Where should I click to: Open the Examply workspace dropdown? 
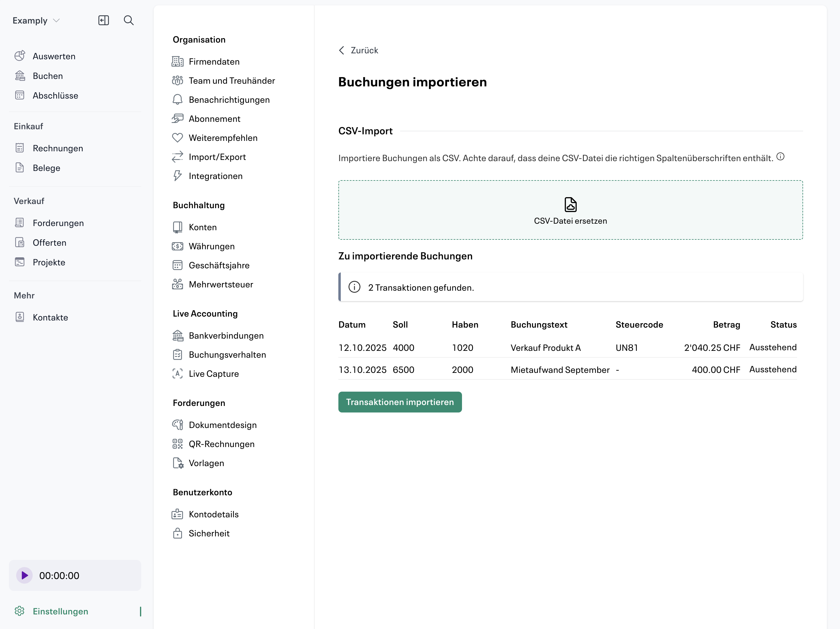click(x=35, y=20)
